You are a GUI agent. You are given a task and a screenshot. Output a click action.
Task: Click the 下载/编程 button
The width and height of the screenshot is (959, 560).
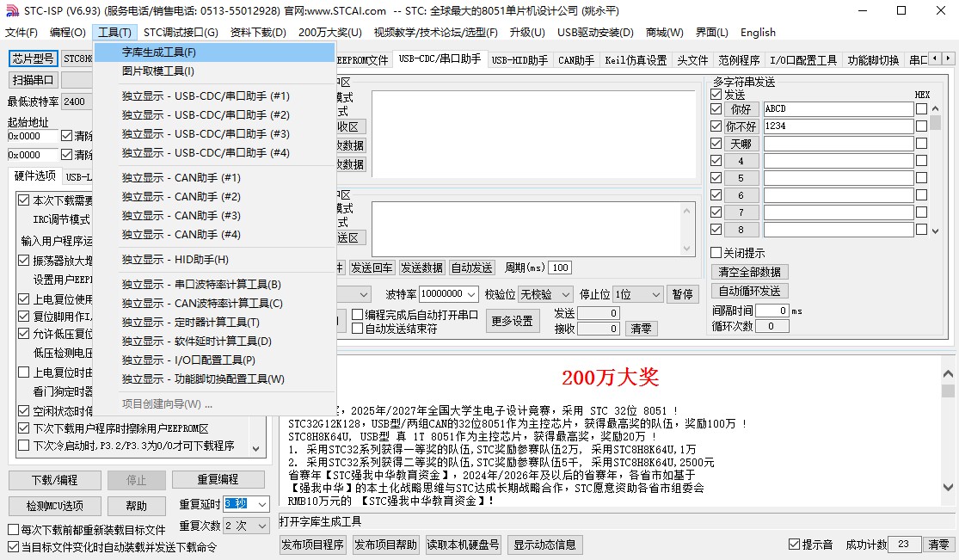(55, 481)
